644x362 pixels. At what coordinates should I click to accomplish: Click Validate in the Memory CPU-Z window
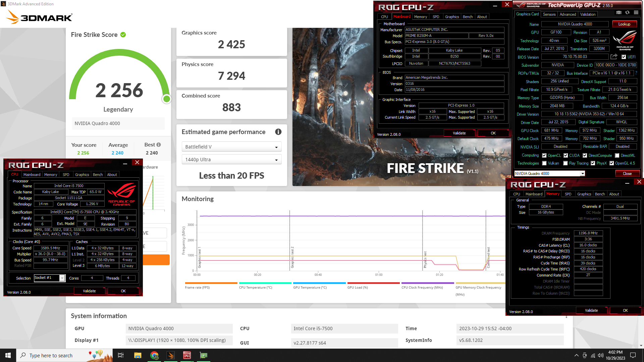tap(591, 310)
